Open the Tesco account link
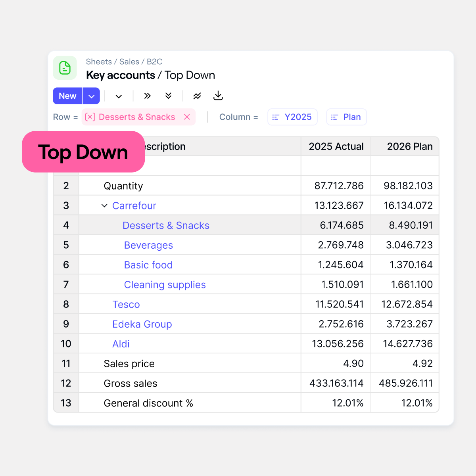 [x=126, y=304]
